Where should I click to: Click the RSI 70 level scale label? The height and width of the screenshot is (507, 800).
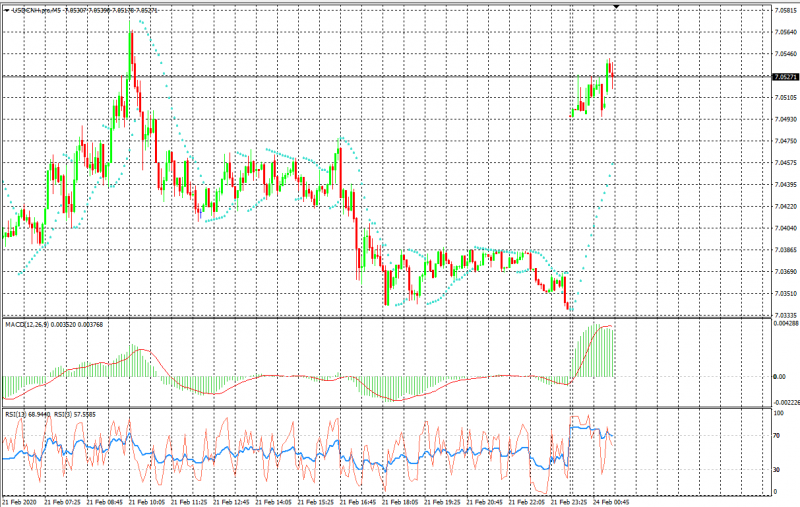point(778,436)
